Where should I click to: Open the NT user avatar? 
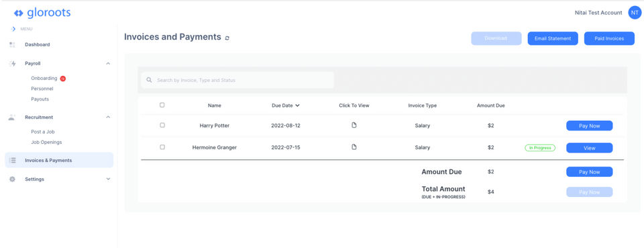coord(635,13)
